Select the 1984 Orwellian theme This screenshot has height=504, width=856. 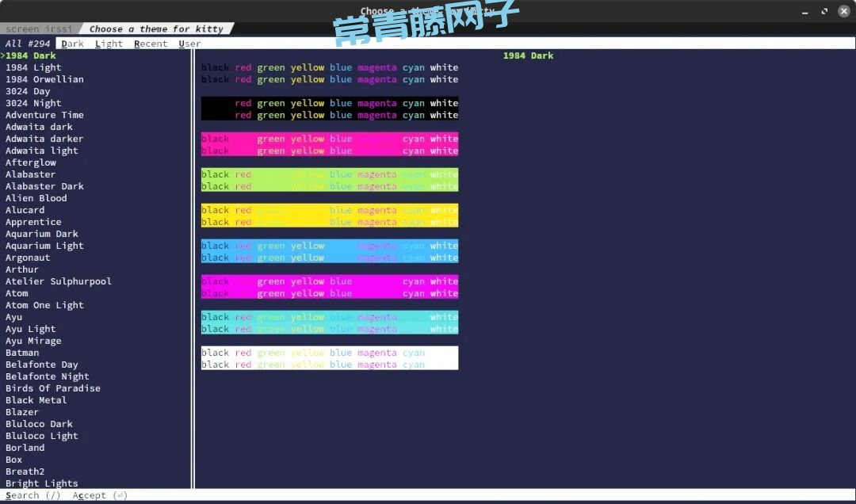coord(44,79)
